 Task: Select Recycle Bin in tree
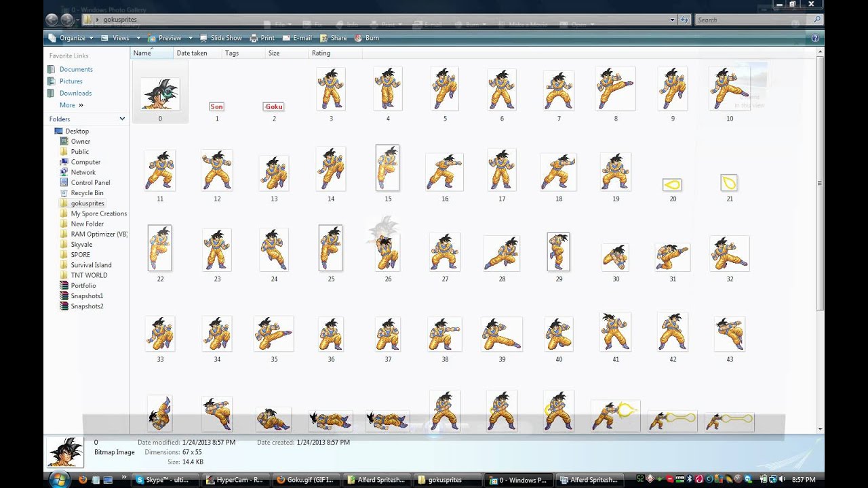point(81,192)
